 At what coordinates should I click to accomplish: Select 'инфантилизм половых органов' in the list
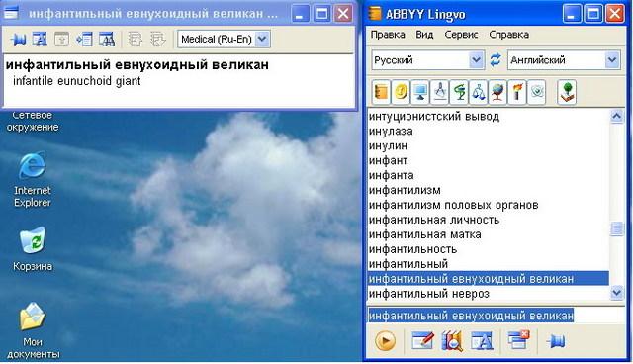tap(488, 205)
